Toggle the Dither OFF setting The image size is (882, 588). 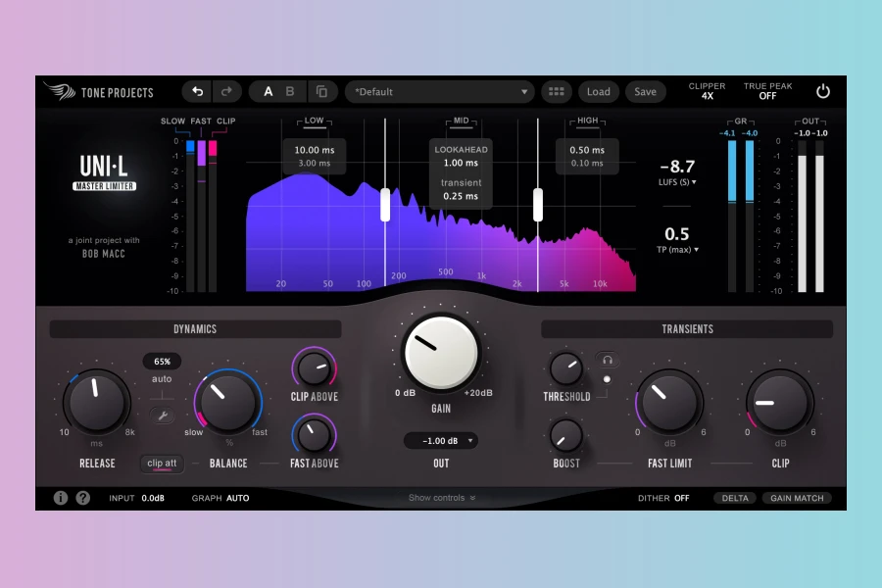point(663,498)
